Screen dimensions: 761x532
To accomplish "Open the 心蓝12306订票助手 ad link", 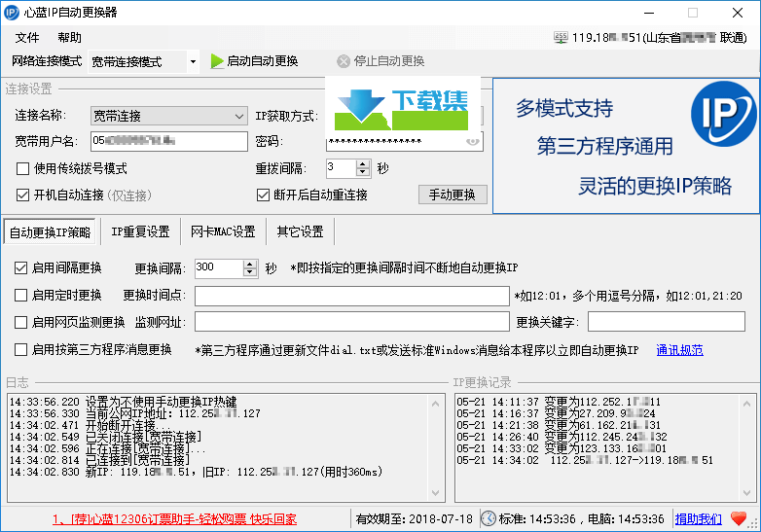I will tap(175, 519).
